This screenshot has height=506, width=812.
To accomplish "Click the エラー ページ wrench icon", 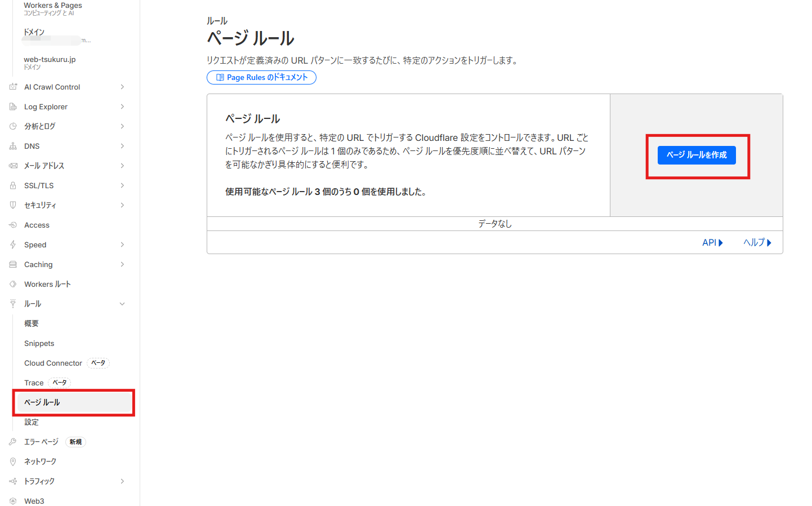I will click(14, 442).
